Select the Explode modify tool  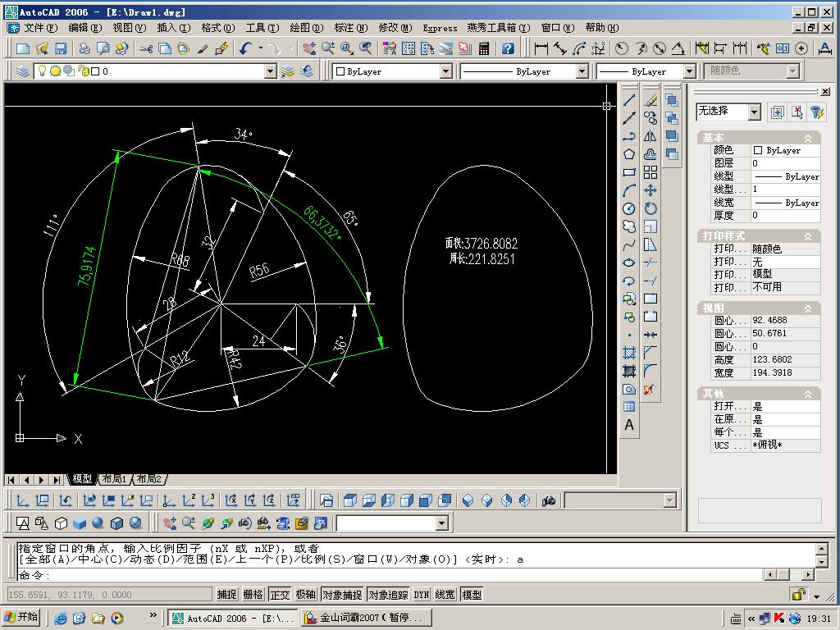pos(651,389)
